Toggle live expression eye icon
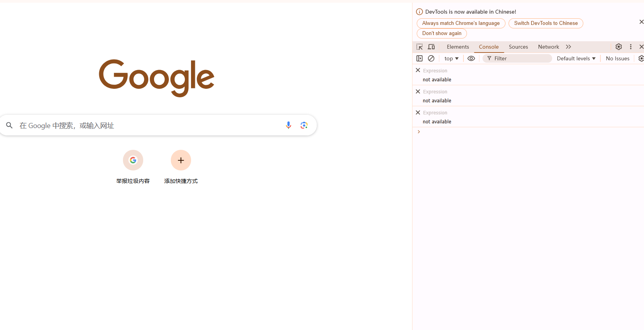Viewport: 644px width, 330px height. coord(471,58)
